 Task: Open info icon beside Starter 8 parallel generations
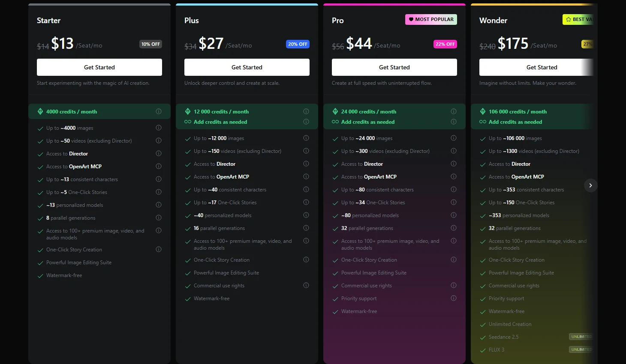(x=159, y=218)
